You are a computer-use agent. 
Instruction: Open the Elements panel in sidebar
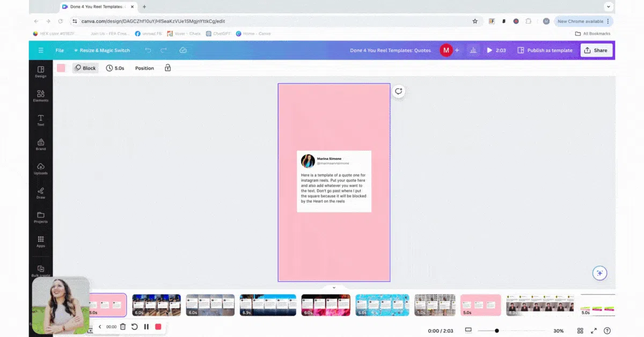pyautogui.click(x=41, y=96)
